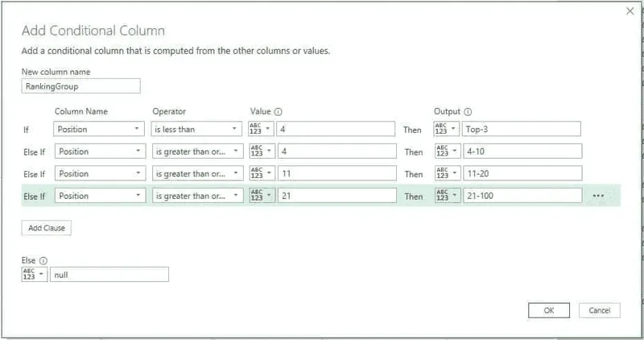This screenshot has height=340, width=644.
Task: Open the ellipsis menu on the 21-100 row
Action: [598, 196]
